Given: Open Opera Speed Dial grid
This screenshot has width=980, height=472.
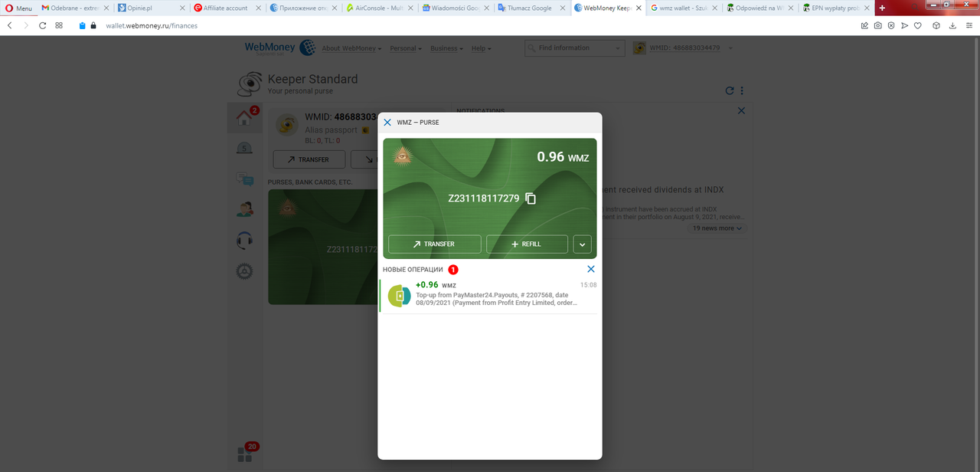Looking at the screenshot, I should 59,25.
